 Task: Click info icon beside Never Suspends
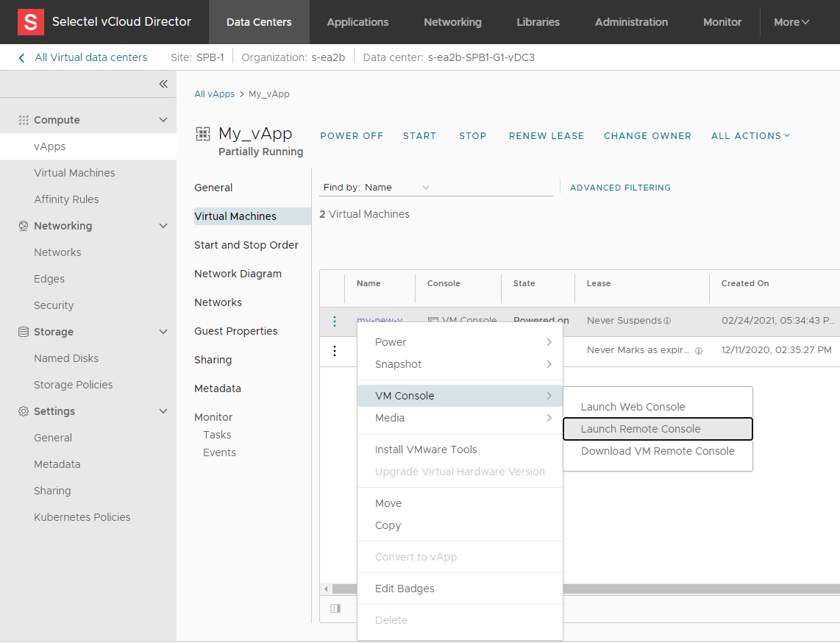pyautogui.click(x=667, y=321)
